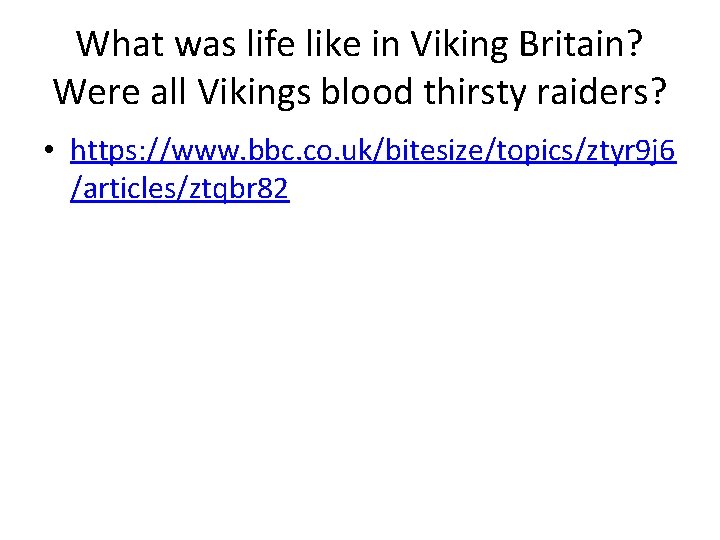Click the word 'Vikings' in second title line
Viewport: 720px width, 540px height.
point(244,91)
